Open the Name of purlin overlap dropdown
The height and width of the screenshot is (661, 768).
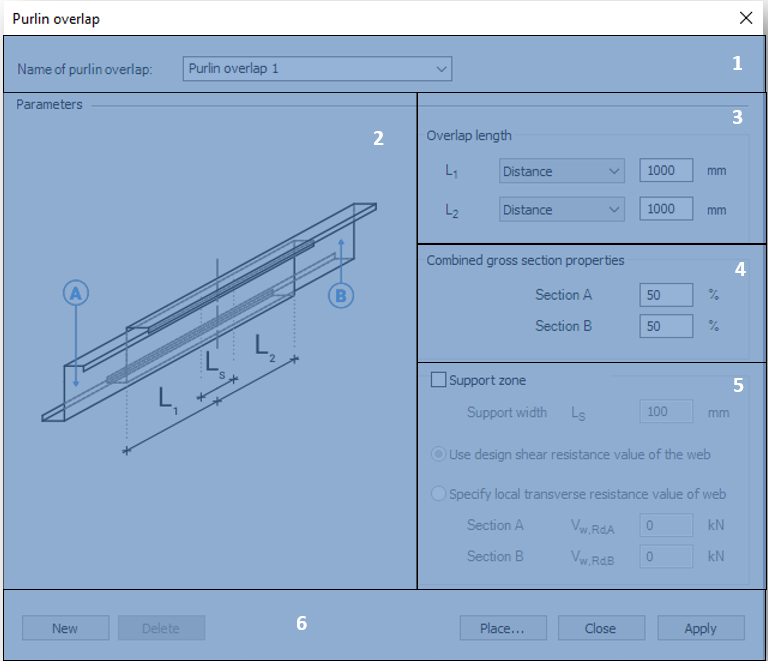[317, 69]
